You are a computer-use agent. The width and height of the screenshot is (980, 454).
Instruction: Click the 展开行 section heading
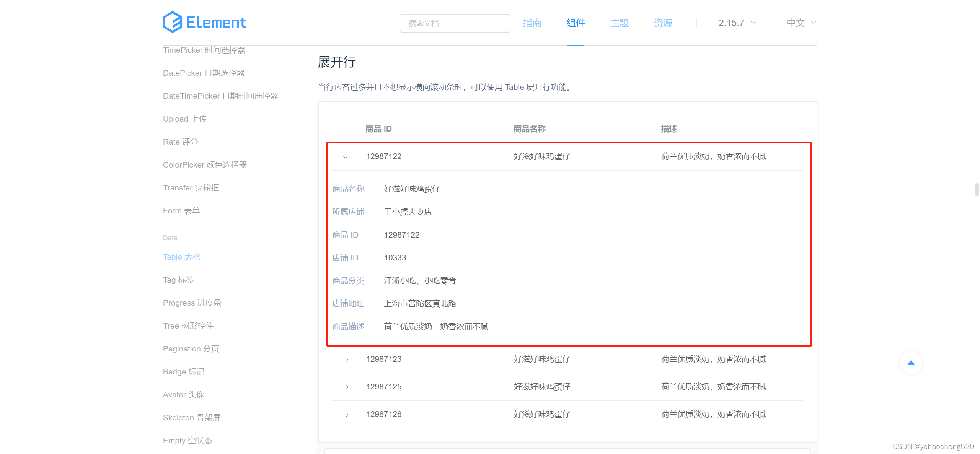tap(337, 62)
